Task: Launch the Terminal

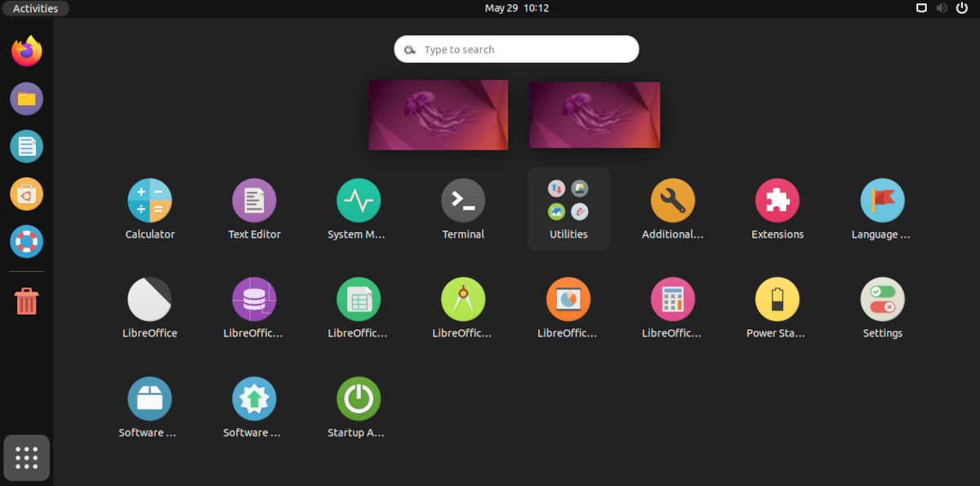Action: coord(463,200)
